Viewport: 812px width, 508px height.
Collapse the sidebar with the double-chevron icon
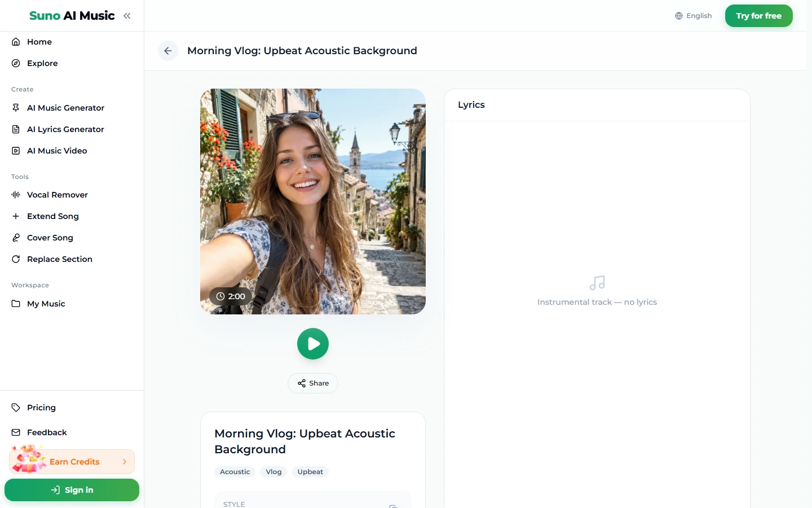(x=127, y=16)
